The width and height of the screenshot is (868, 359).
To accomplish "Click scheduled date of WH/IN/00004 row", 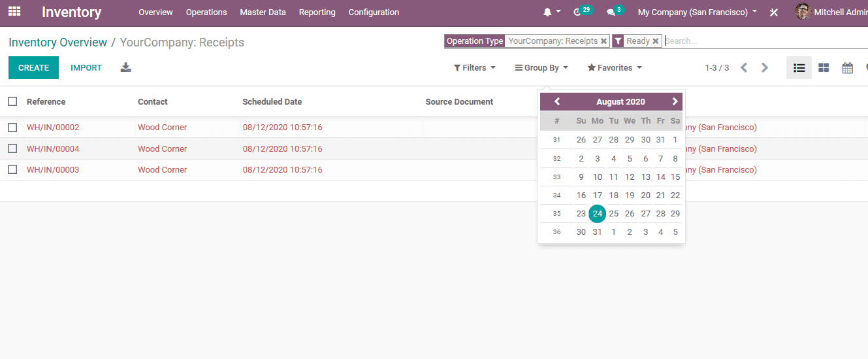I will pos(282,148).
